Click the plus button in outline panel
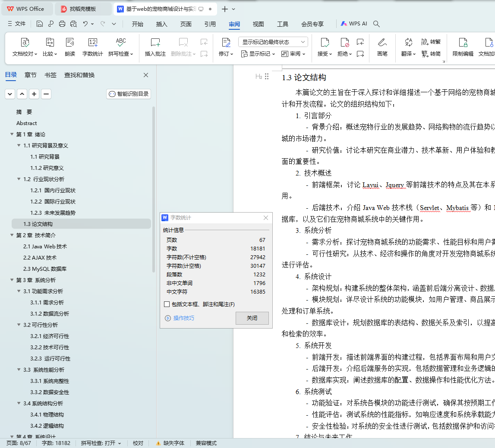Image resolution: width=495 pixels, height=448 pixels. point(34,94)
